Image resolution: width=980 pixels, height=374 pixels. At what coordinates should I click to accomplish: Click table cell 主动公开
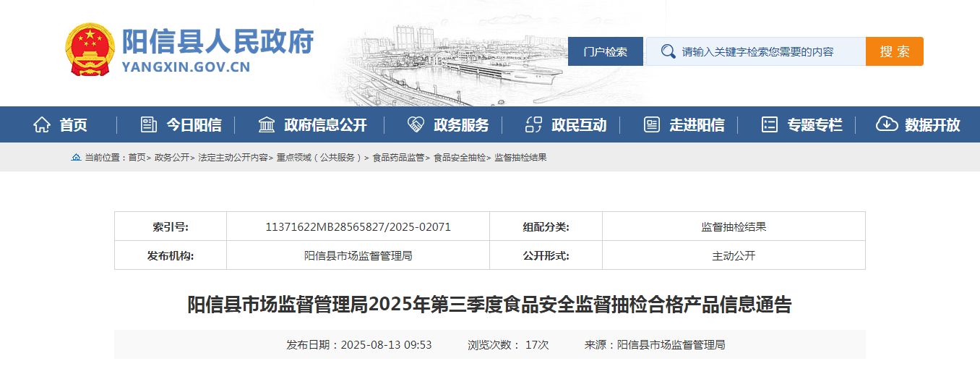point(734,255)
